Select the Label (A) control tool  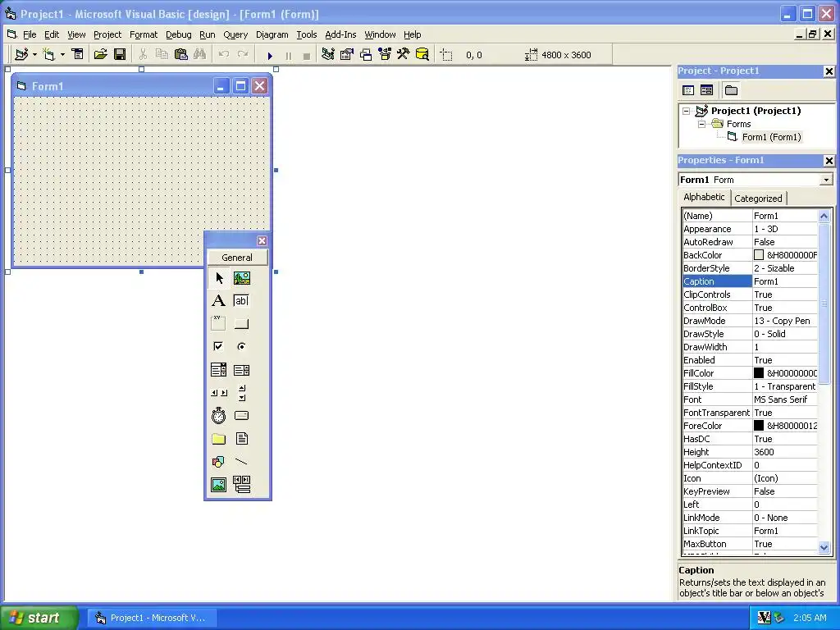coord(218,300)
